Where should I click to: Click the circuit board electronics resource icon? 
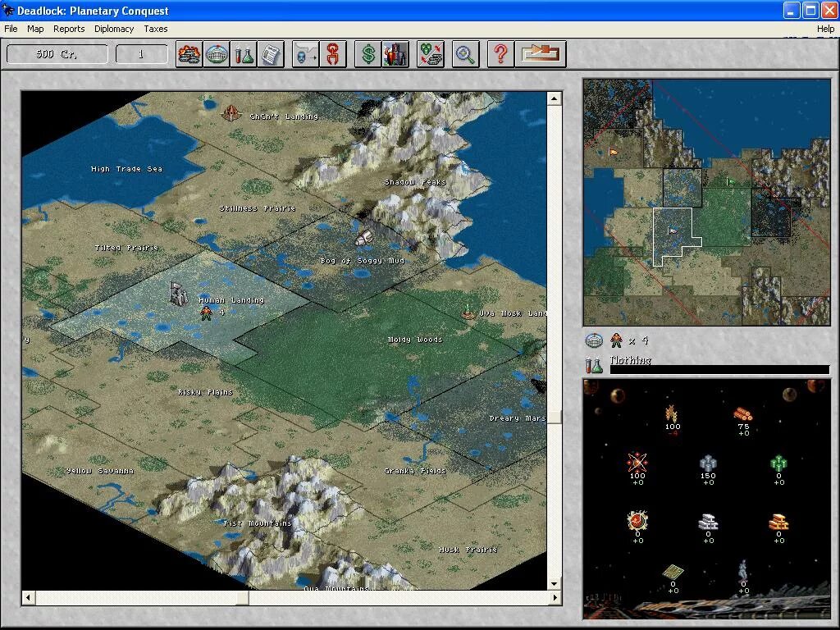pyautogui.click(x=673, y=572)
